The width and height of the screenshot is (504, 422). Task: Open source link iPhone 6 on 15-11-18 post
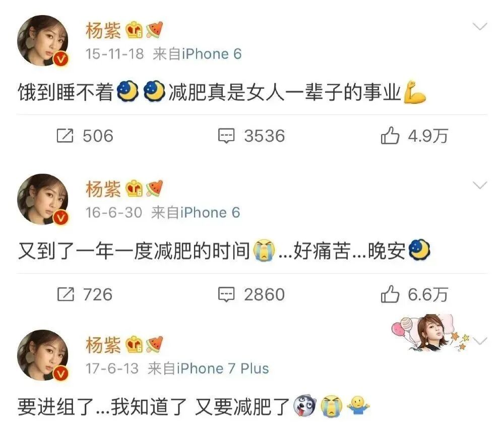pyautogui.click(x=197, y=54)
